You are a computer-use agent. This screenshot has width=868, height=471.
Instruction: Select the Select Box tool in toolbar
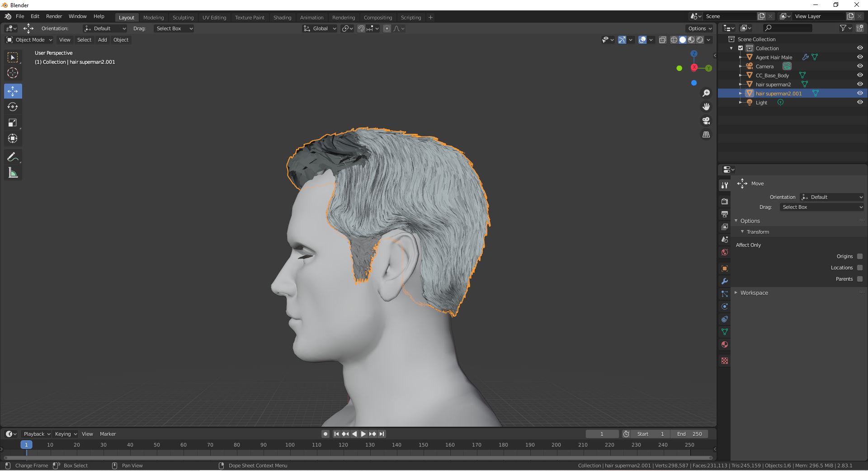13,57
